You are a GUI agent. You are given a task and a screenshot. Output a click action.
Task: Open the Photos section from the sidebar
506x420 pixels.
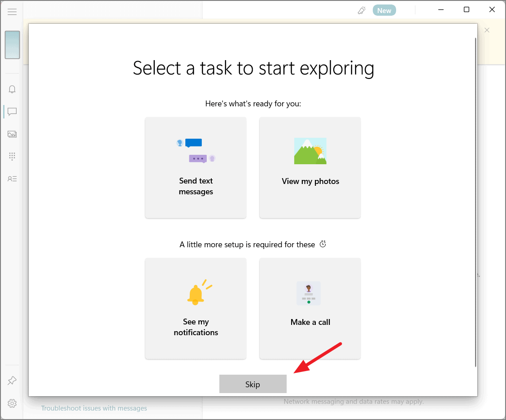click(x=12, y=134)
